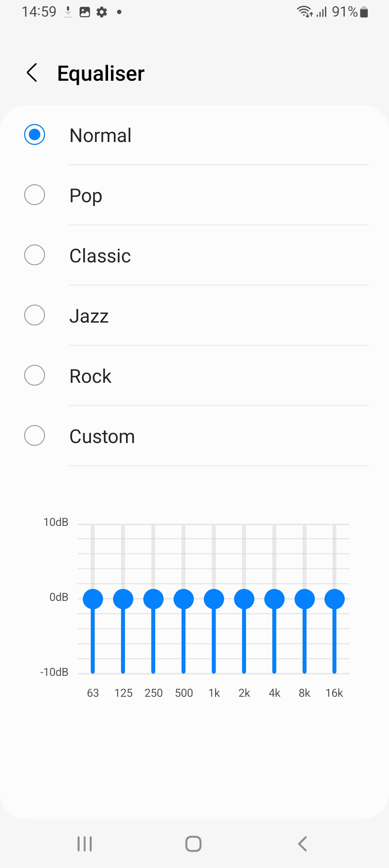Enable the Jazz equaliser preset
This screenshot has height=868, width=389.
pyautogui.click(x=35, y=315)
